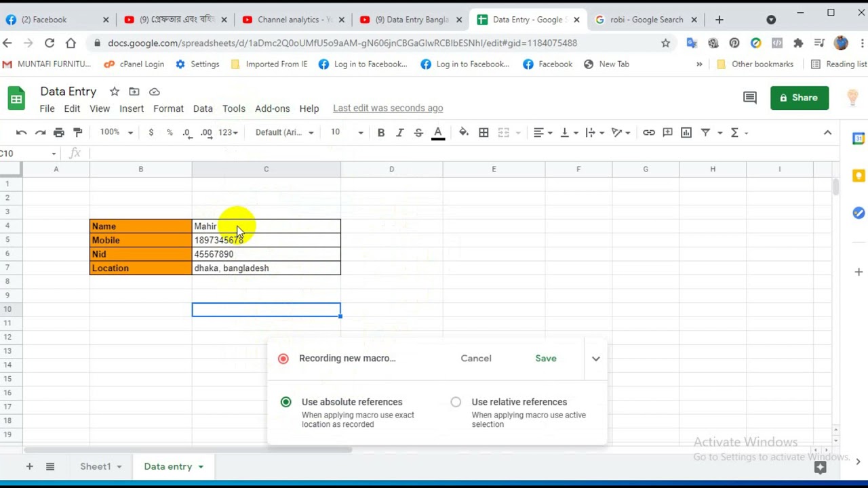Open text wrapping dropdown
The width and height of the screenshot is (868, 488).
(594, 133)
